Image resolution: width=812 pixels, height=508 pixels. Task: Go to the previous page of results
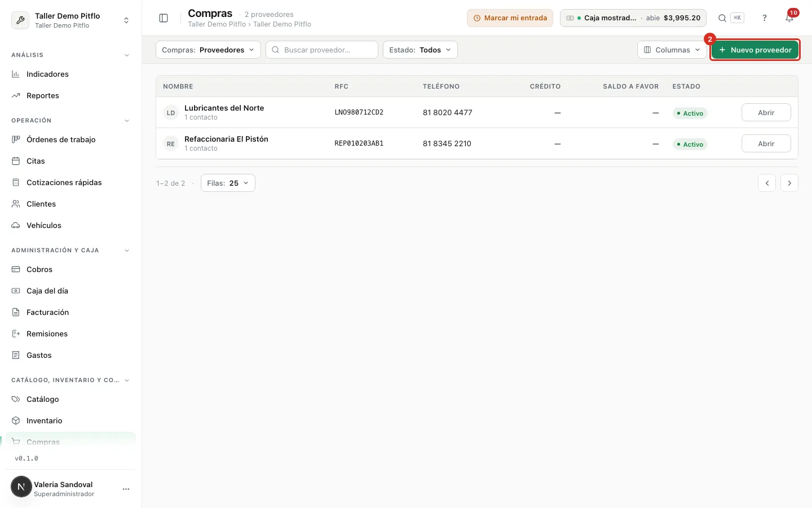[x=767, y=183]
